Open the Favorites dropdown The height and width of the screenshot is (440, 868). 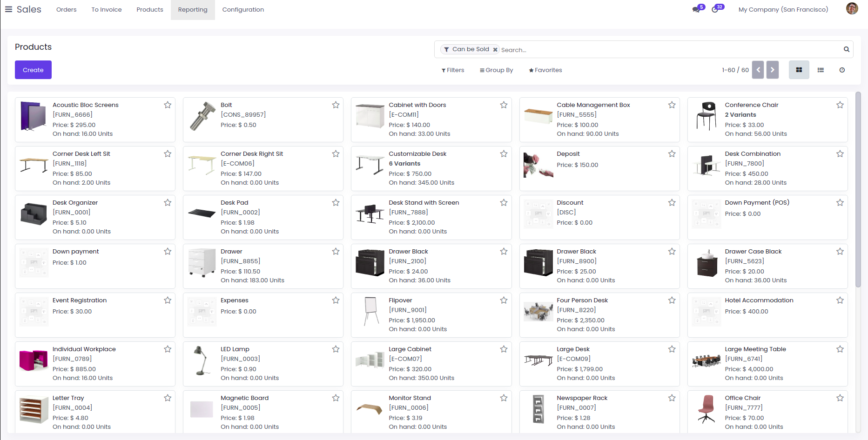pyautogui.click(x=545, y=70)
